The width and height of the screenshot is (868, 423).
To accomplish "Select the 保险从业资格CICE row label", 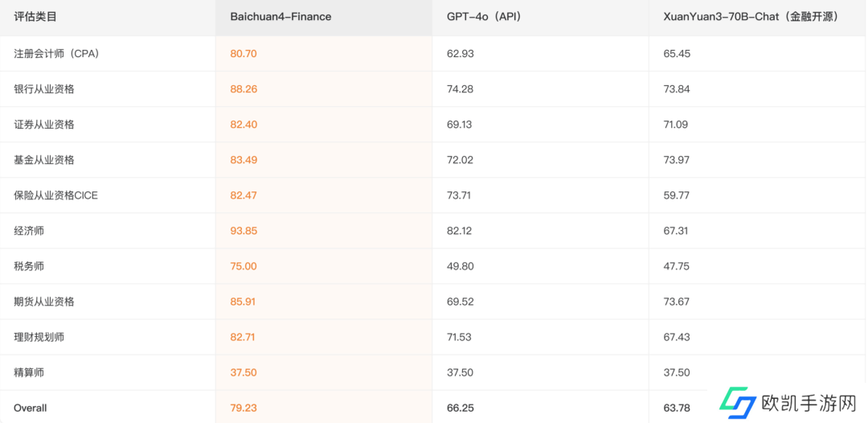I will click(x=55, y=195).
